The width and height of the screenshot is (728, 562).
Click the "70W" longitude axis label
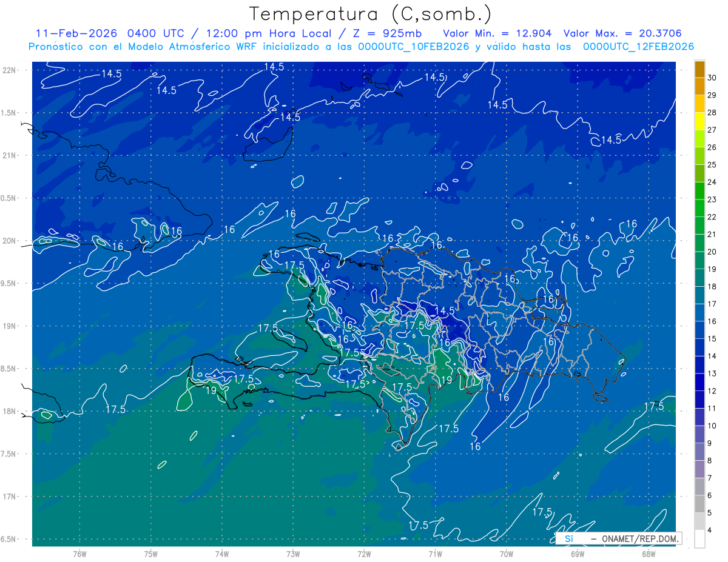coord(506,554)
